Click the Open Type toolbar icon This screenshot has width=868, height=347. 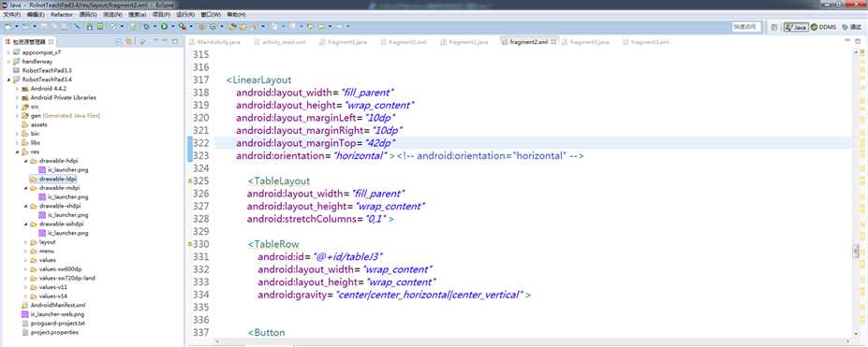pos(232,26)
